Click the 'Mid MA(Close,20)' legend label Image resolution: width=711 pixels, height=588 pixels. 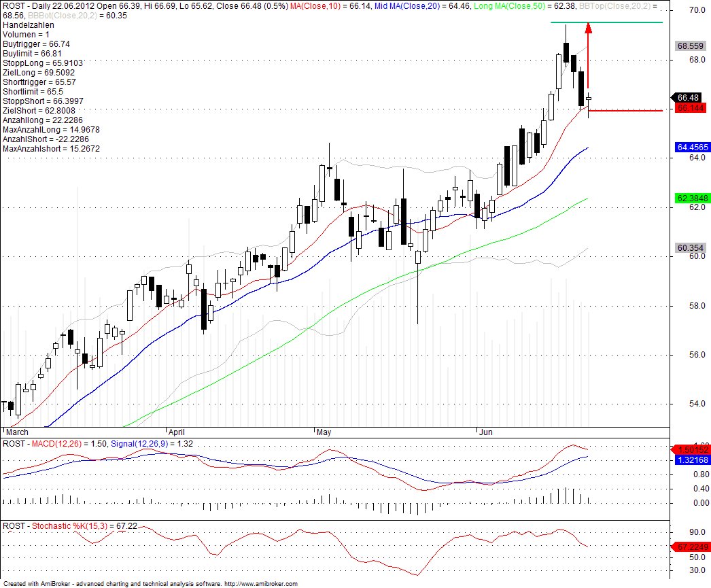(x=407, y=6)
